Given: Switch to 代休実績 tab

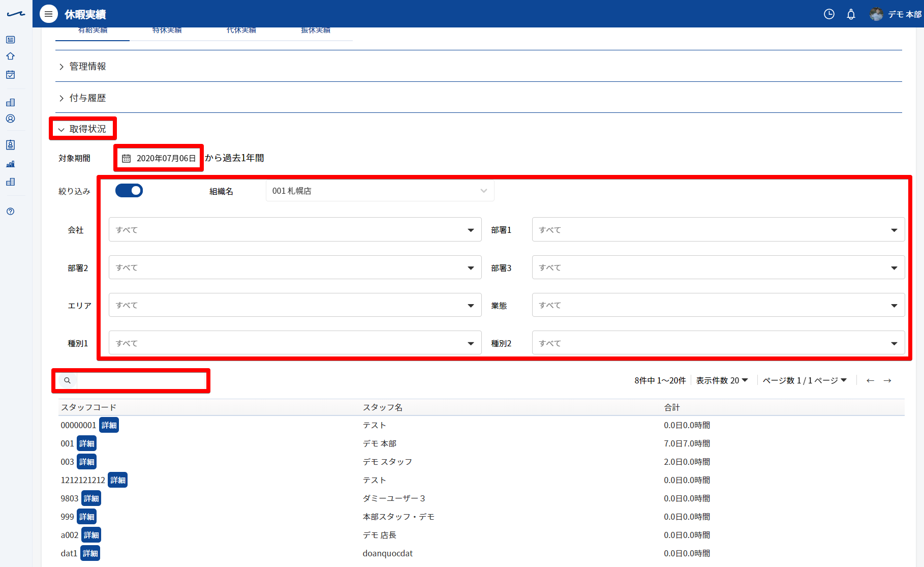Looking at the screenshot, I should click(241, 31).
